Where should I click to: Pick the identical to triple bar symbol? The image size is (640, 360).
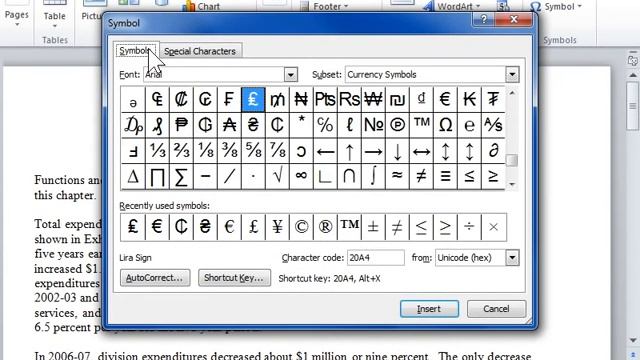tap(445, 176)
